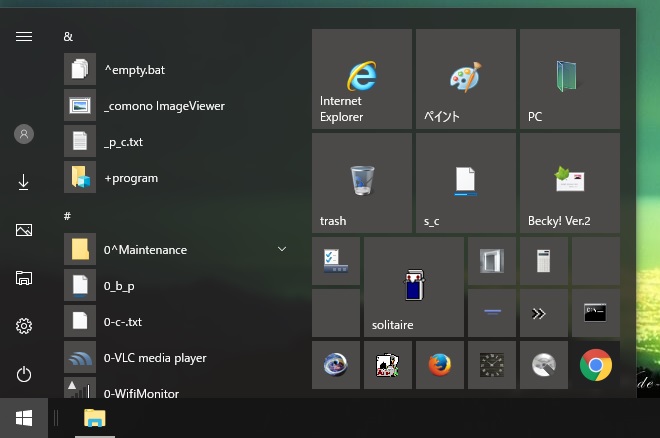This screenshot has width=660, height=438.
Task: Open the s_c file tile
Action: click(x=466, y=183)
